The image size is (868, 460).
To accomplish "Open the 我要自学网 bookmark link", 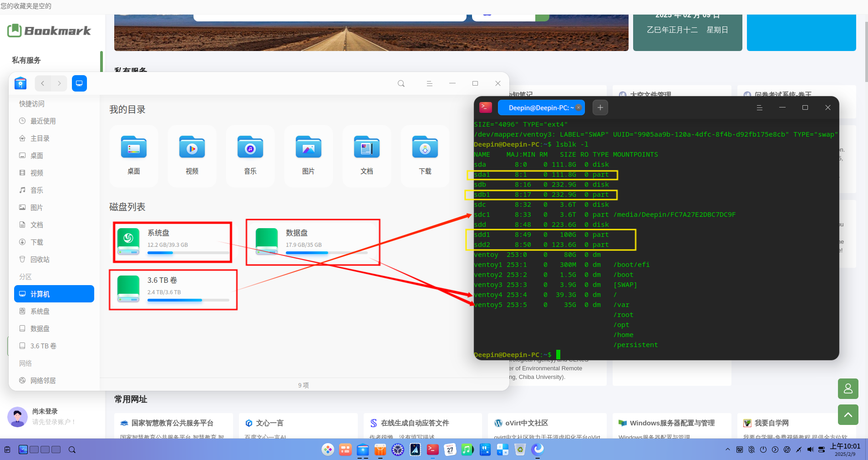I will tap(772, 423).
